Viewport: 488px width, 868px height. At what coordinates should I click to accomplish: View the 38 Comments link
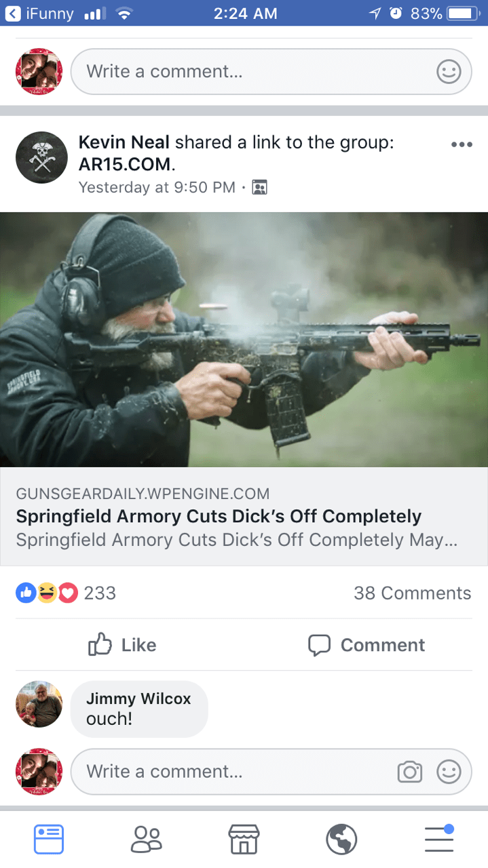(x=412, y=593)
